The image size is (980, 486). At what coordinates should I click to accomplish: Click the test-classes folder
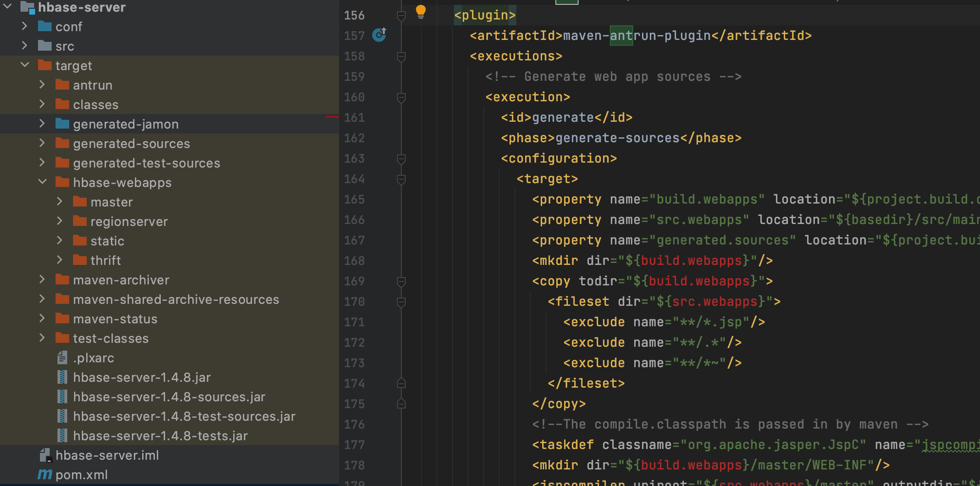tap(110, 338)
